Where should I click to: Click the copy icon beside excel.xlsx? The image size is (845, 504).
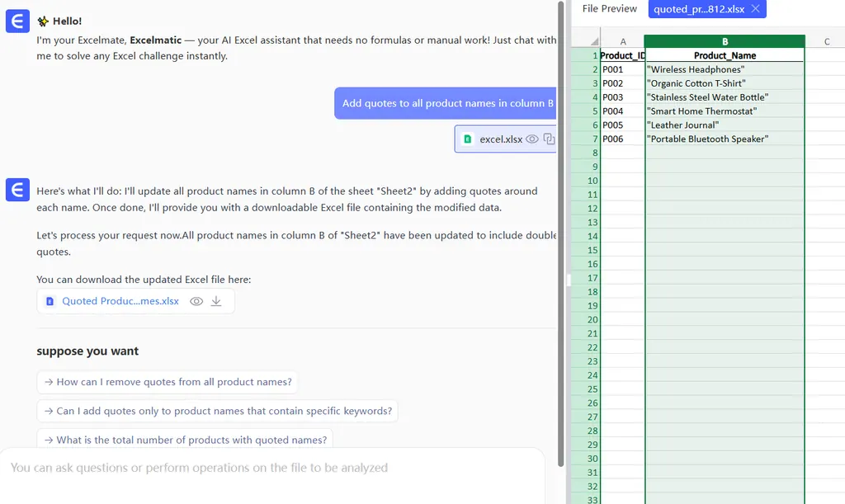click(x=550, y=139)
